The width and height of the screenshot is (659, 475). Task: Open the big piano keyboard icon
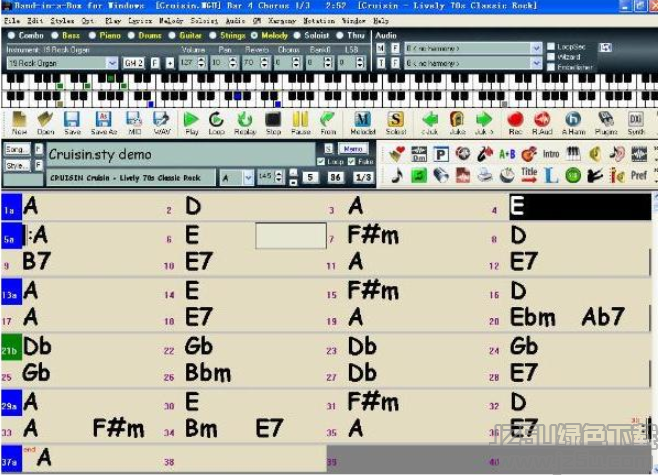pos(573,154)
